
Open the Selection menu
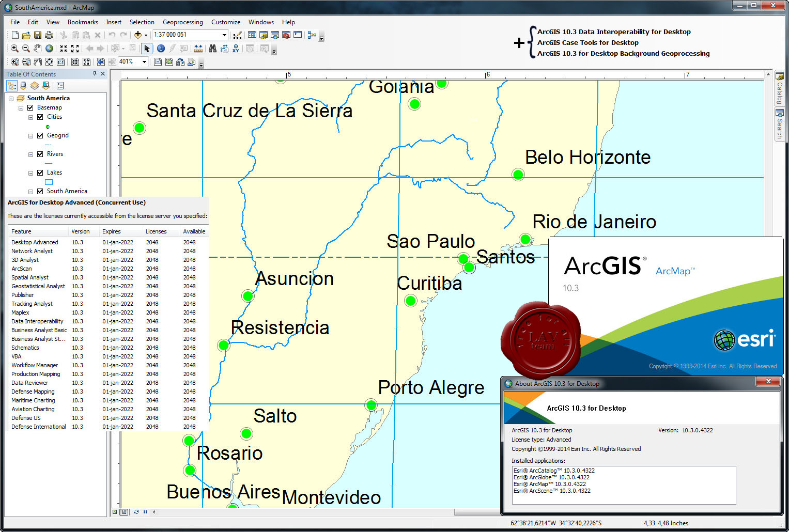[x=142, y=22]
